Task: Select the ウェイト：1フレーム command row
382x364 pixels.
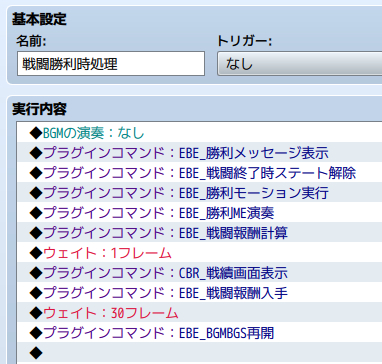Action: [x=199, y=253]
